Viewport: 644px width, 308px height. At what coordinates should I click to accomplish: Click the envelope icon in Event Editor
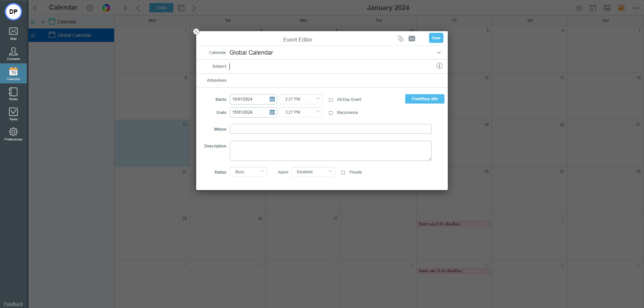[412, 39]
